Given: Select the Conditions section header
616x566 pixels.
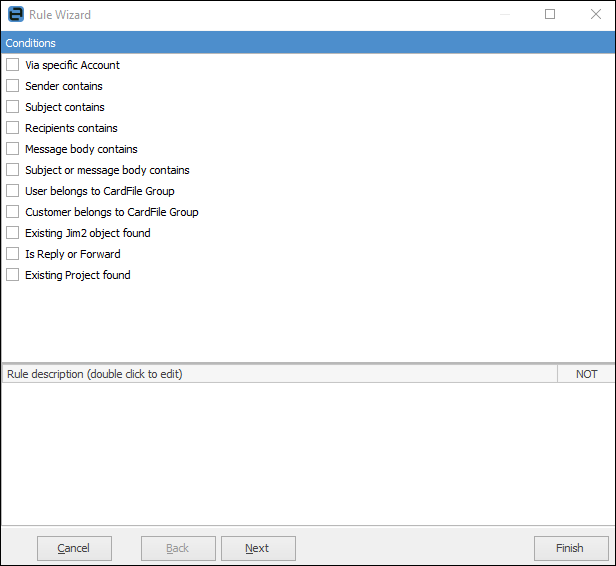Looking at the screenshot, I should coord(308,43).
